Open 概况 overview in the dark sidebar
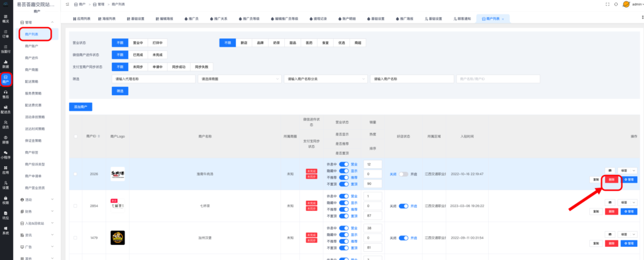This screenshot has width=644, height=260. tap(6, 18)
